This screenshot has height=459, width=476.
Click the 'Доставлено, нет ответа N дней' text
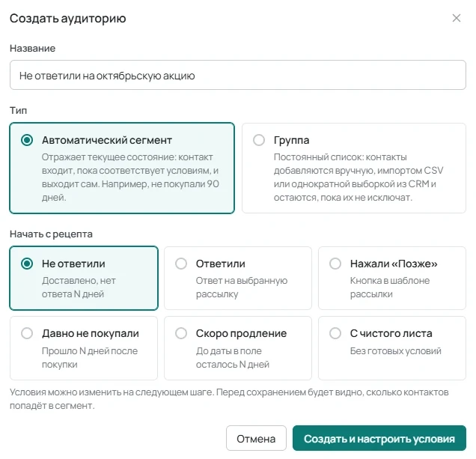(x=79, y=288)
